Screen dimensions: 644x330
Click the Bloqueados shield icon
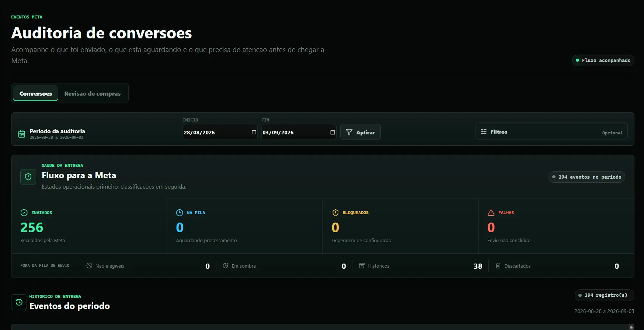tap(335, 213)
